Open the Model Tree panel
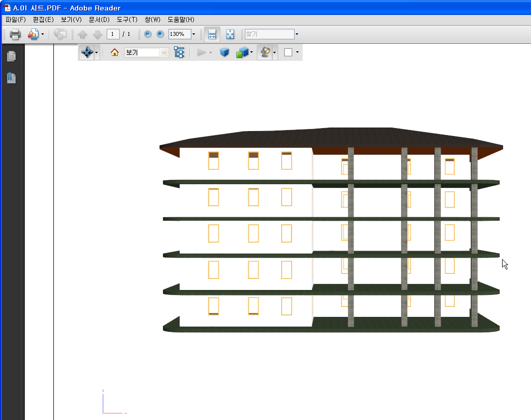531x420 pixels. [180, 52]
